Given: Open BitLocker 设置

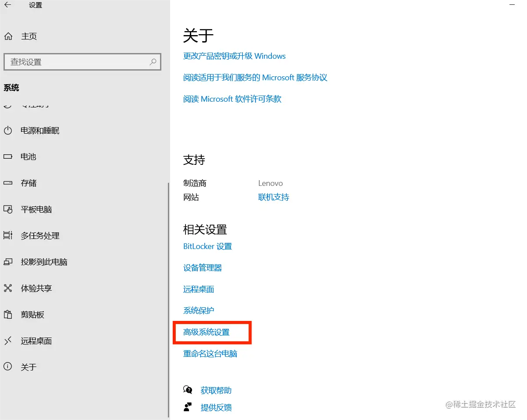Looking at the screenshot, I should (207, 246).
